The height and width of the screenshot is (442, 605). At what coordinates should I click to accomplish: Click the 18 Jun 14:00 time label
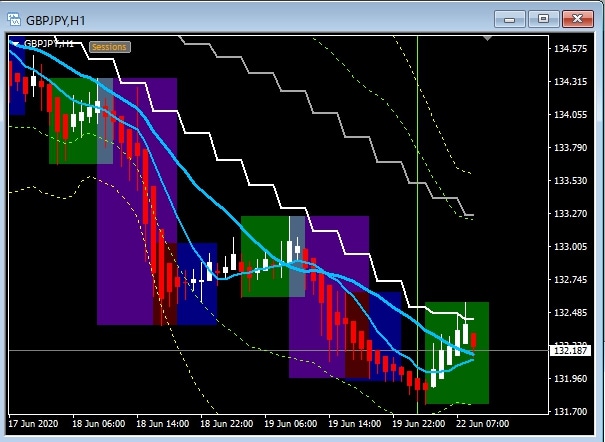(x=161, y=424)
